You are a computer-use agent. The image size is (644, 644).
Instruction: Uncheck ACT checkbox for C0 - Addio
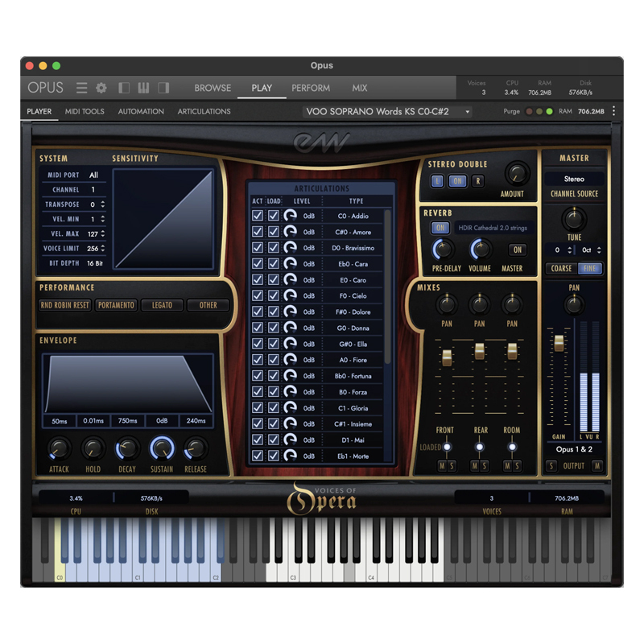[x=258, y=216]
